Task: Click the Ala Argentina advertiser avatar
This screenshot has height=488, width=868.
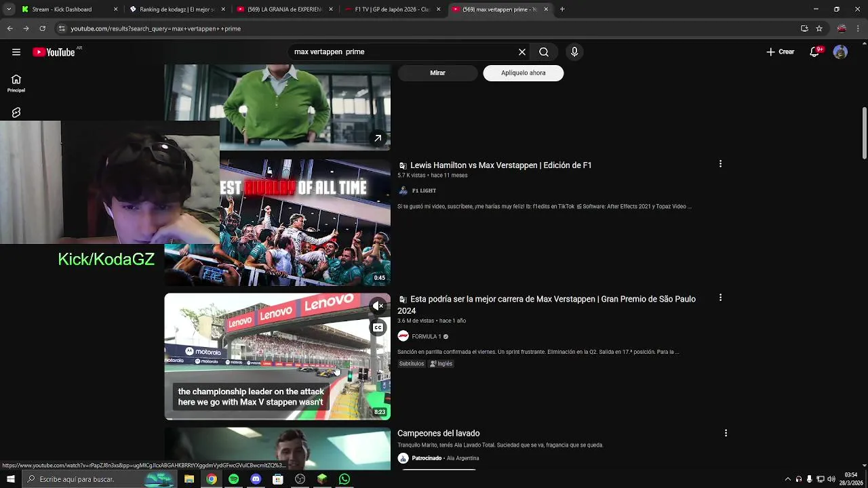Action: tap(403, 458)
